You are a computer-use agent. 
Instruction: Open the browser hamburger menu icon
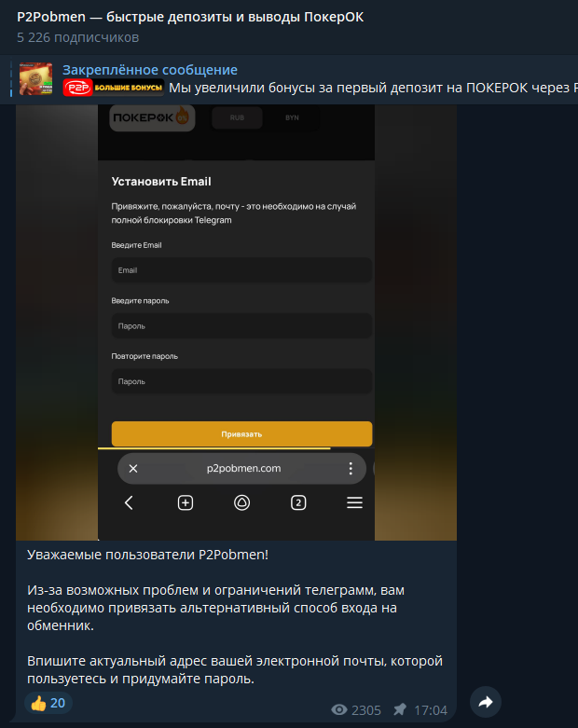[354, 502]
